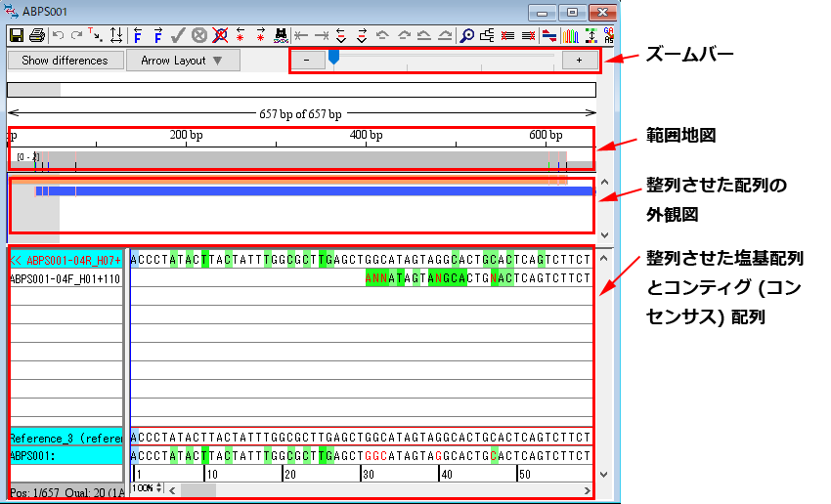Click the blue bar in alignment overview

[313, 190]
